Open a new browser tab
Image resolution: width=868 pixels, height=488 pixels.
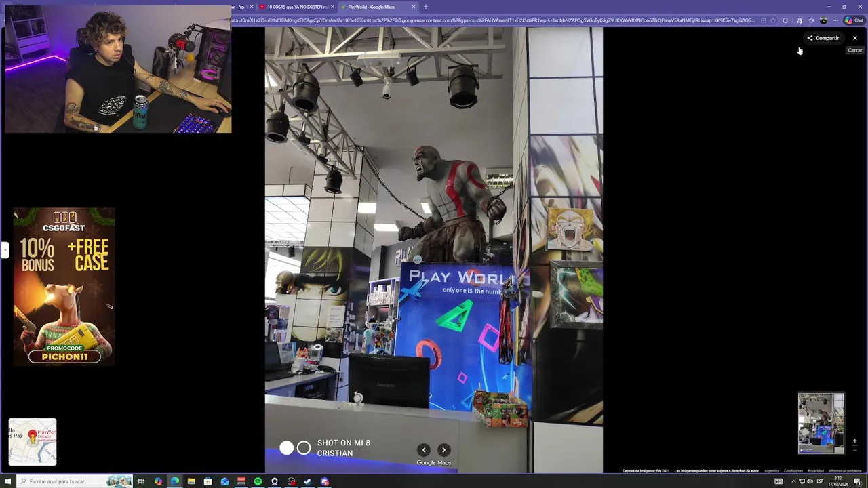[426, 7]
